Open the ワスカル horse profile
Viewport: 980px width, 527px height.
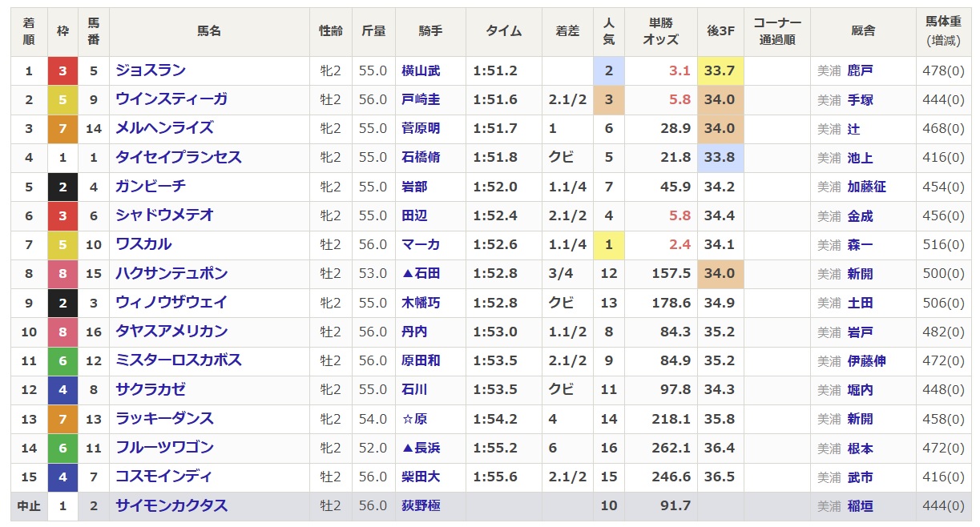tap(143, 244)
